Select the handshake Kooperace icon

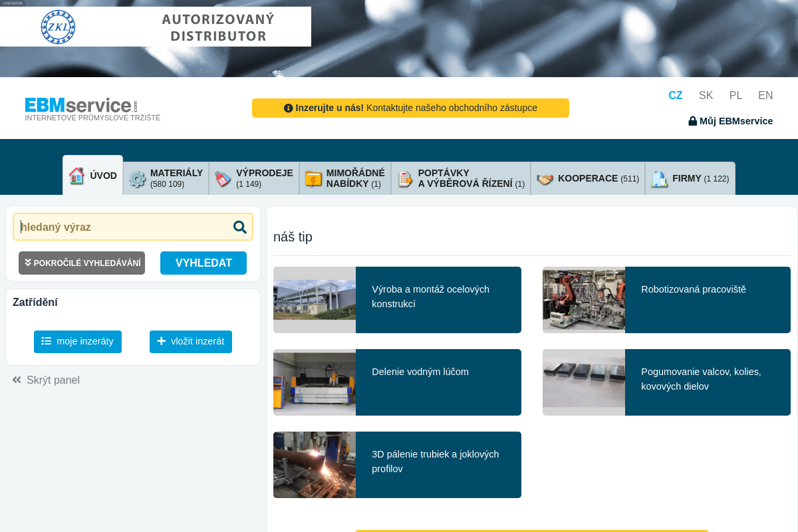pos(545,179)
